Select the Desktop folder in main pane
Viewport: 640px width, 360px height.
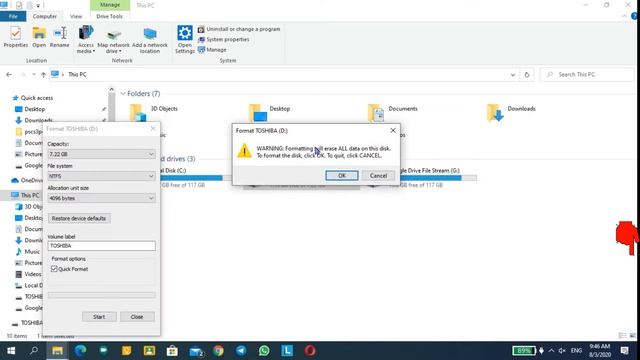click(x=270, y=112)
